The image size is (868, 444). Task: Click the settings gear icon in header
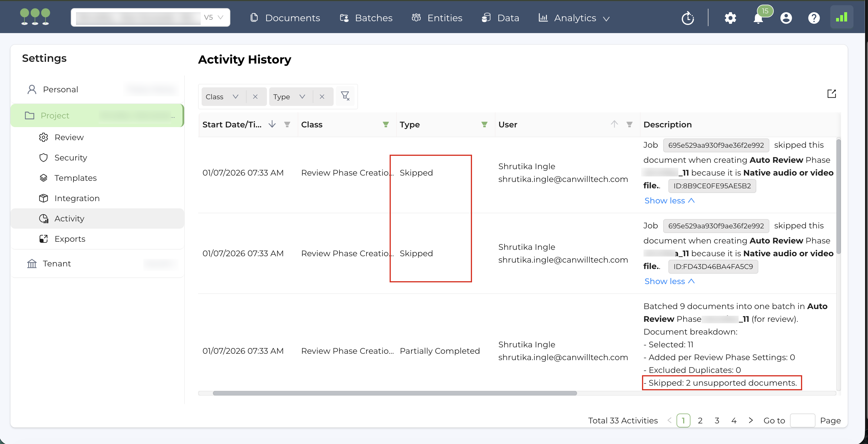pos(730,18)
